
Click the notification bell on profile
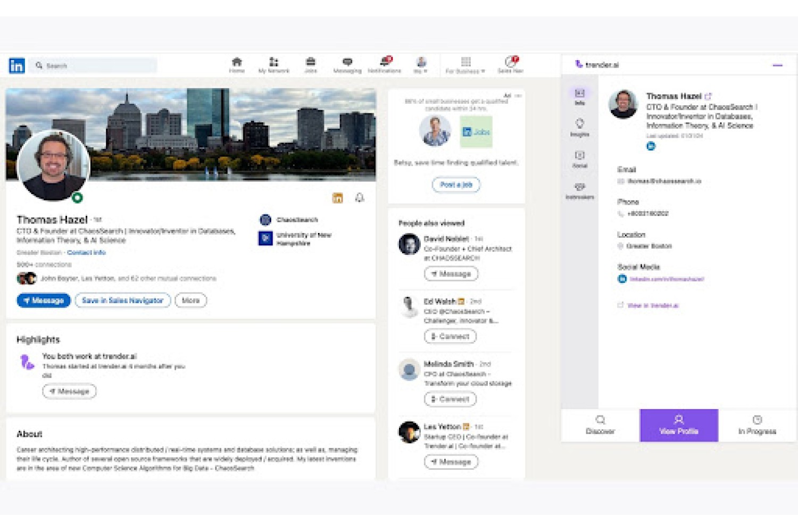click(360, 198)
